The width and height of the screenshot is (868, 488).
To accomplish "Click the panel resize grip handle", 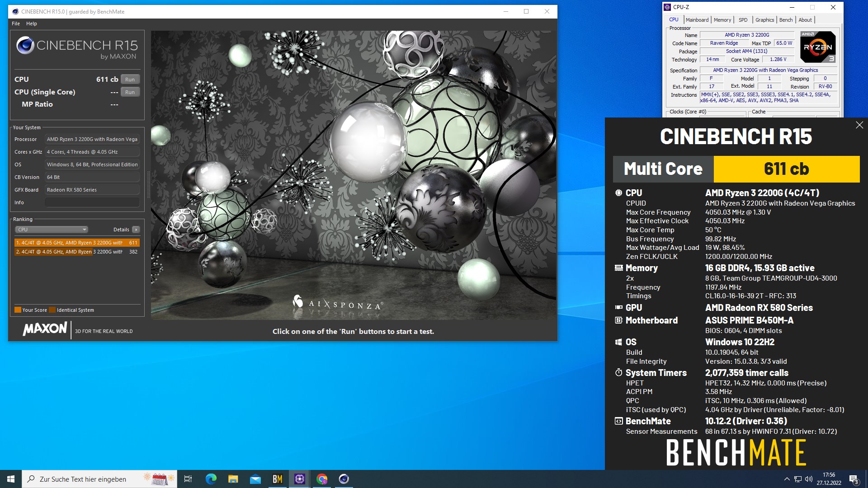I will tap(148, 184).
